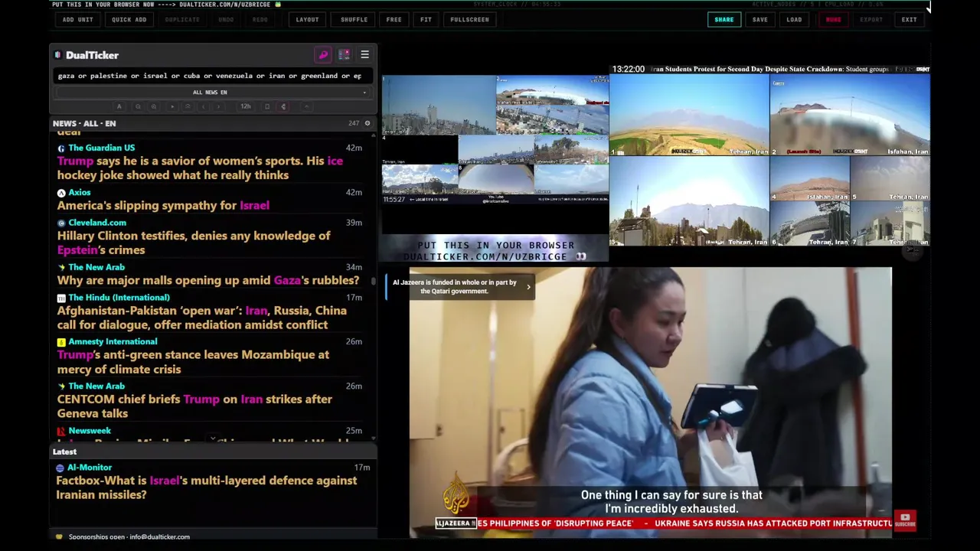980x551 pixels.
Task: Click Sponsorships open info@dualticker.com text
Action: [129, 537]
